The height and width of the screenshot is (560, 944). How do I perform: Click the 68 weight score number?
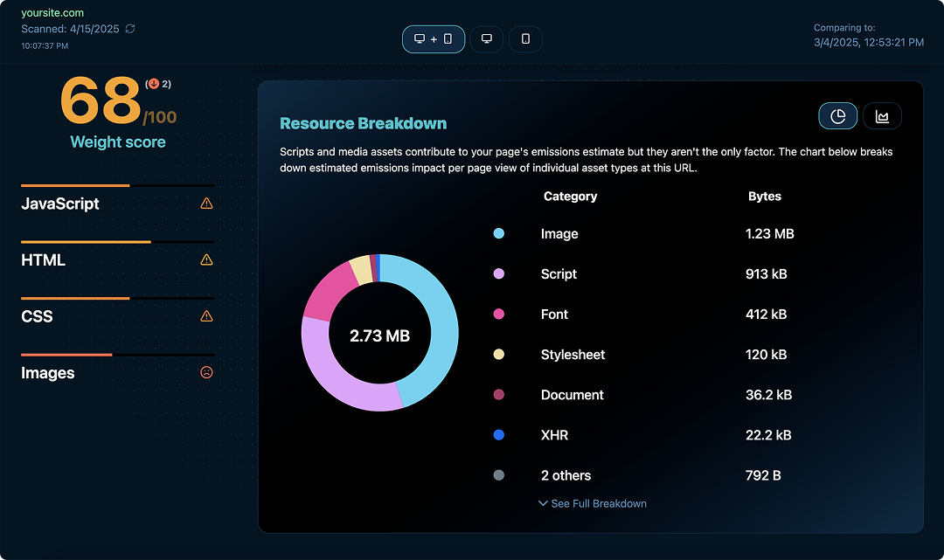tap(101, 100)
